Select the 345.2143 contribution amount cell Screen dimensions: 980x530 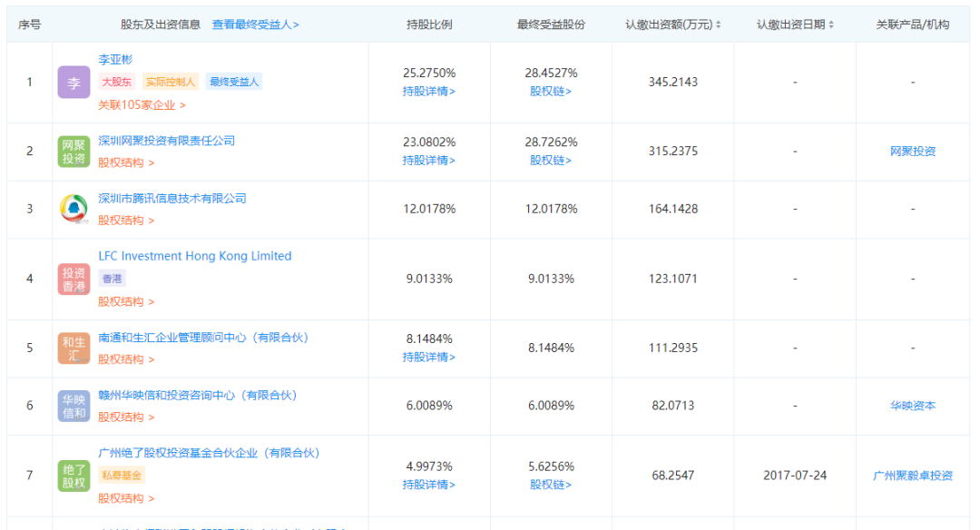[673, 82]
